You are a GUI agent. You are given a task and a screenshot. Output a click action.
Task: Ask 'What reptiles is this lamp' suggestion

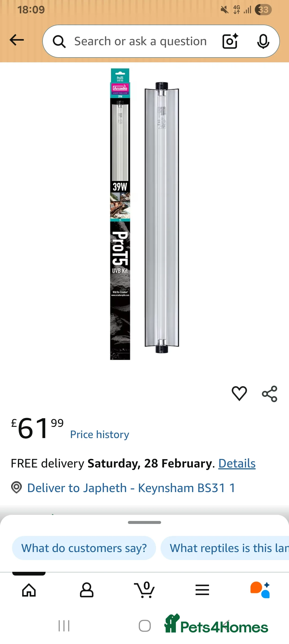(x=225, y=548)
